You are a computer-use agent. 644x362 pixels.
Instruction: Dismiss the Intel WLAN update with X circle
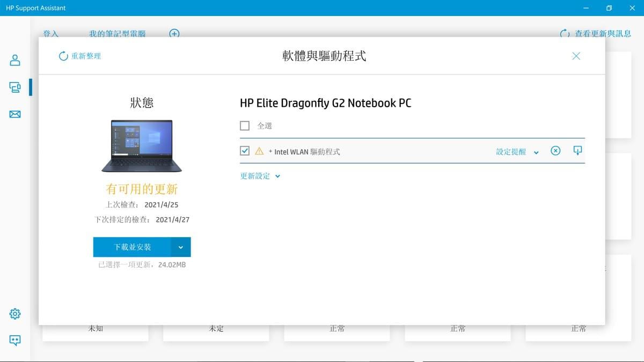[555, 151]
